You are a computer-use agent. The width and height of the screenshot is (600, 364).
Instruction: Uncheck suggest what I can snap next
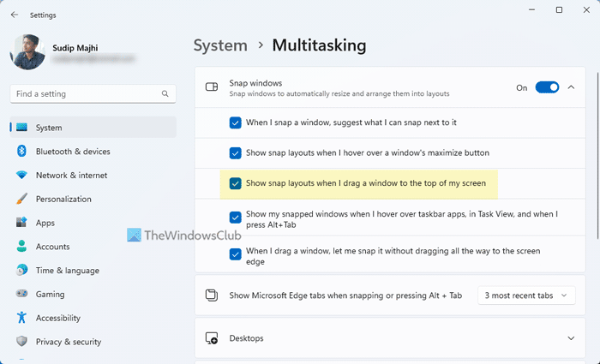click(236, 122)
